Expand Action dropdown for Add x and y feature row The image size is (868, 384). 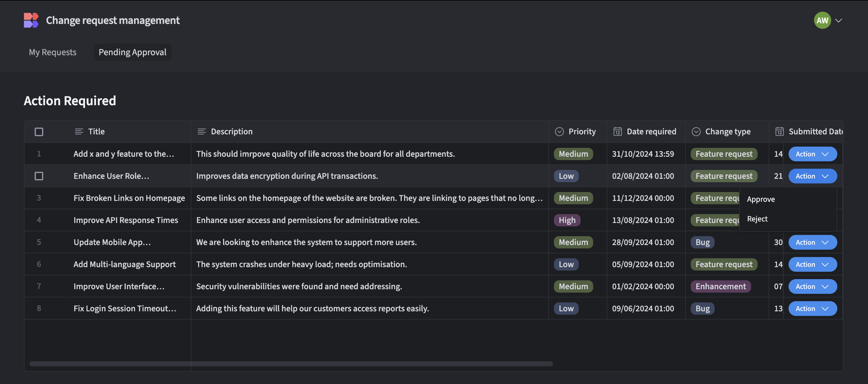[x=812, y=154]
